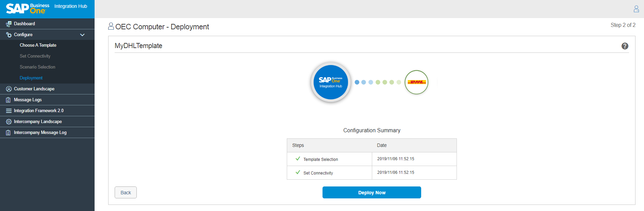Click the Integration Framework 2.0 hamburger icon
644x211 pixels.
pyautogui.click(x=9, y=111)
